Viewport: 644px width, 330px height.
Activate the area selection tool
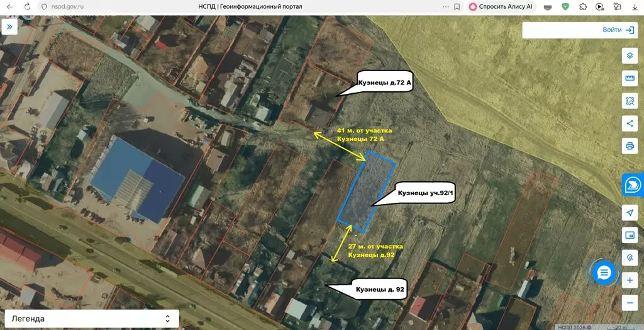(629, 100)
